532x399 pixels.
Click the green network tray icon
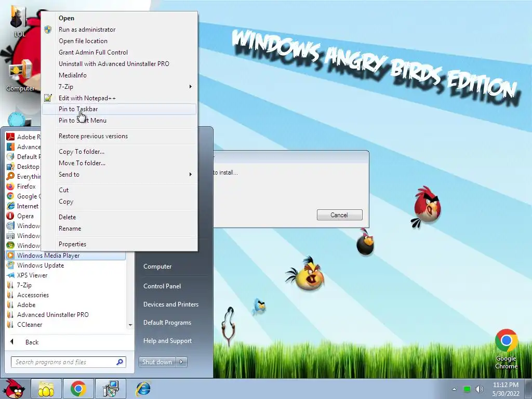pos(467,389)
